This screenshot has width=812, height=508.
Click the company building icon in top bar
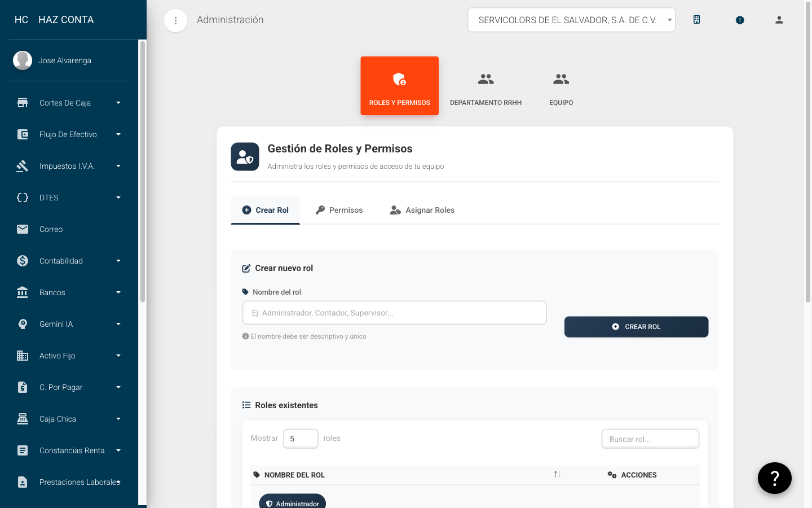[x=697, y=20]
